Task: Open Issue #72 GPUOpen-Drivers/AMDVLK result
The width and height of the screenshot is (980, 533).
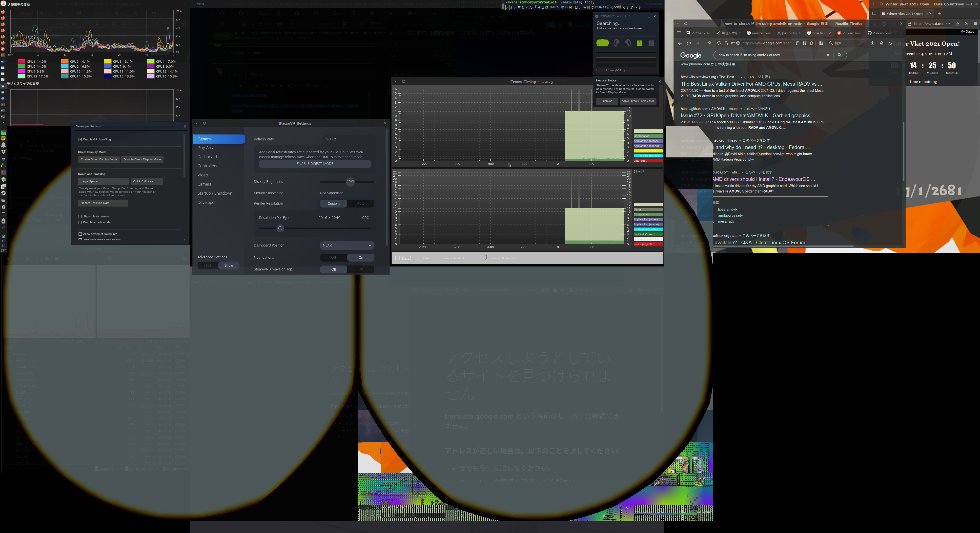Action: click(x=745, y=115)
